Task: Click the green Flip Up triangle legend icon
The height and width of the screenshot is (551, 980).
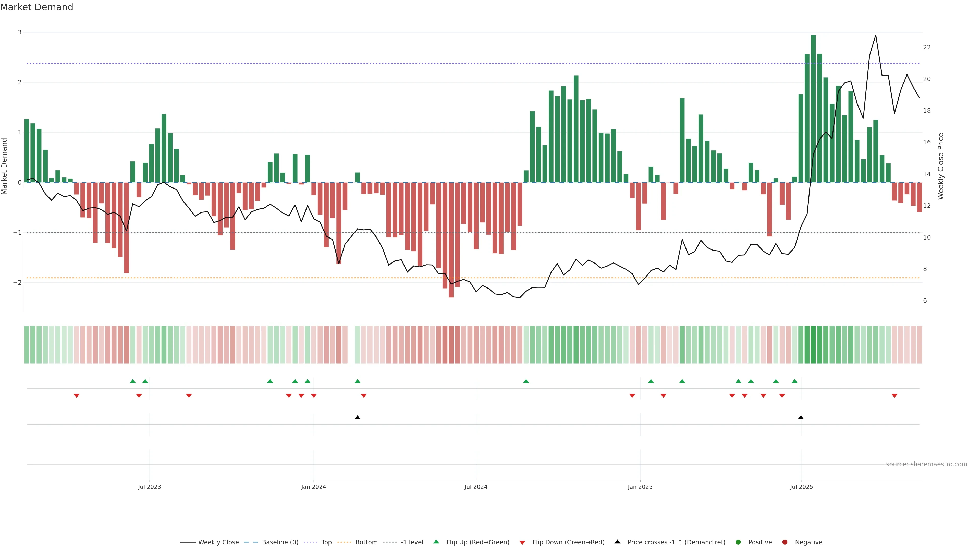Action: (436, 542)
